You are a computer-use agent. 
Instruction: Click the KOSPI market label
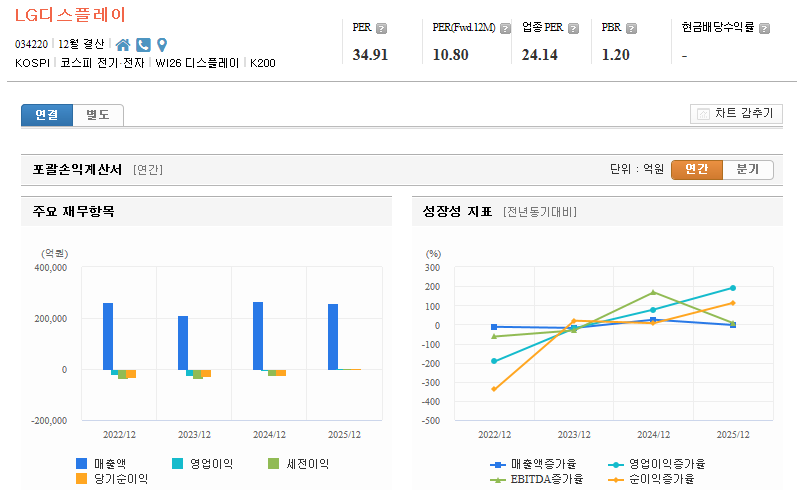[32, 63]
